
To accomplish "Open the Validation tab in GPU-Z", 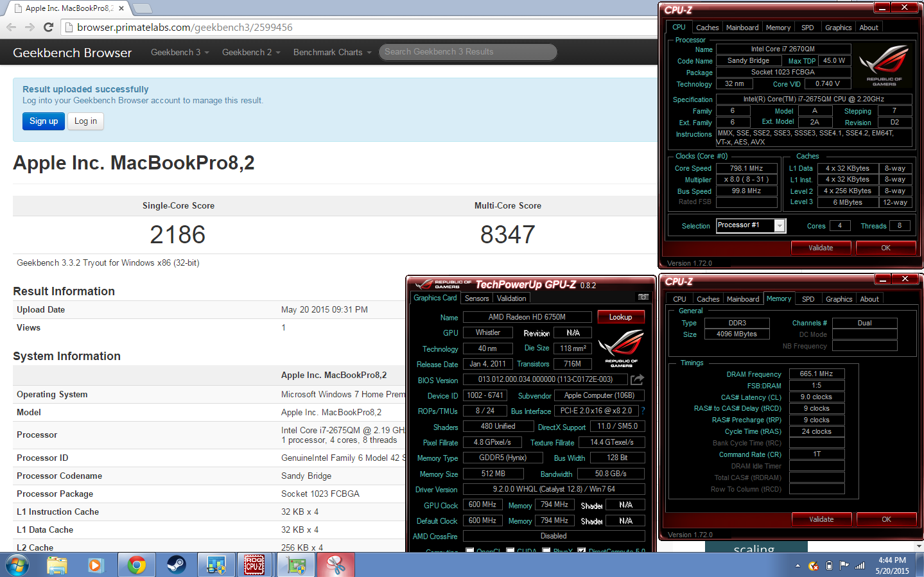I will click(511, 298).
